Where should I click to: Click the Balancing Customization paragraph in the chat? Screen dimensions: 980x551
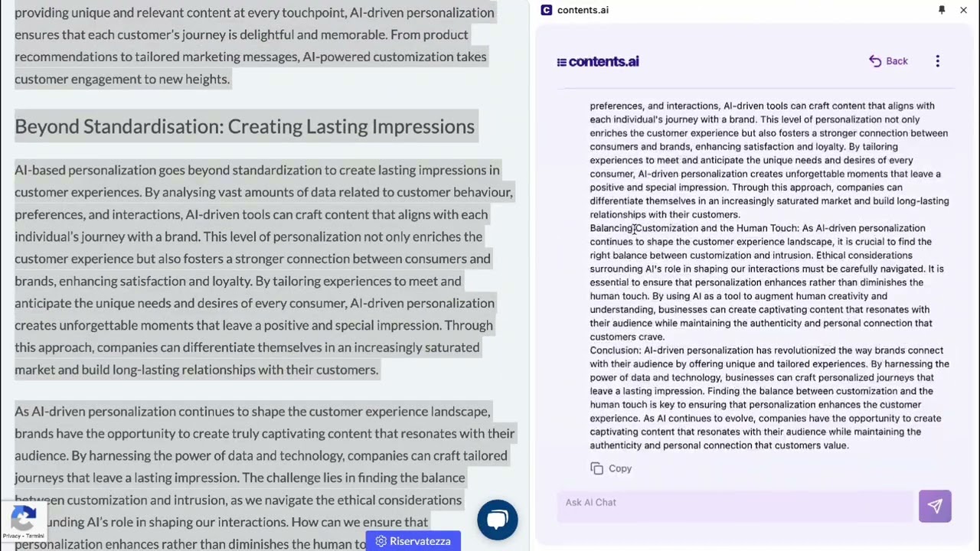[x=766, y=282]
